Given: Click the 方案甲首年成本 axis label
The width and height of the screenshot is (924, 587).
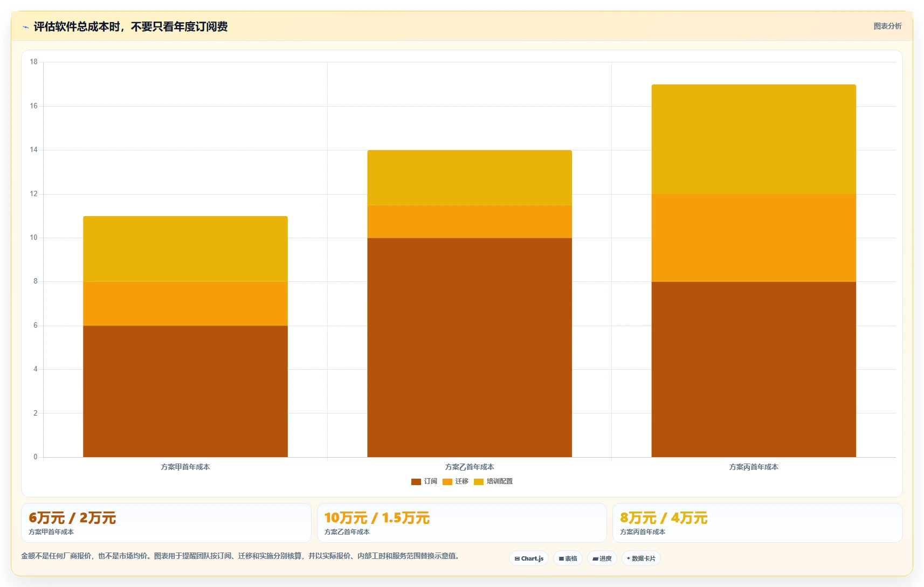Looking at the screenshot, I should point(185,467).
